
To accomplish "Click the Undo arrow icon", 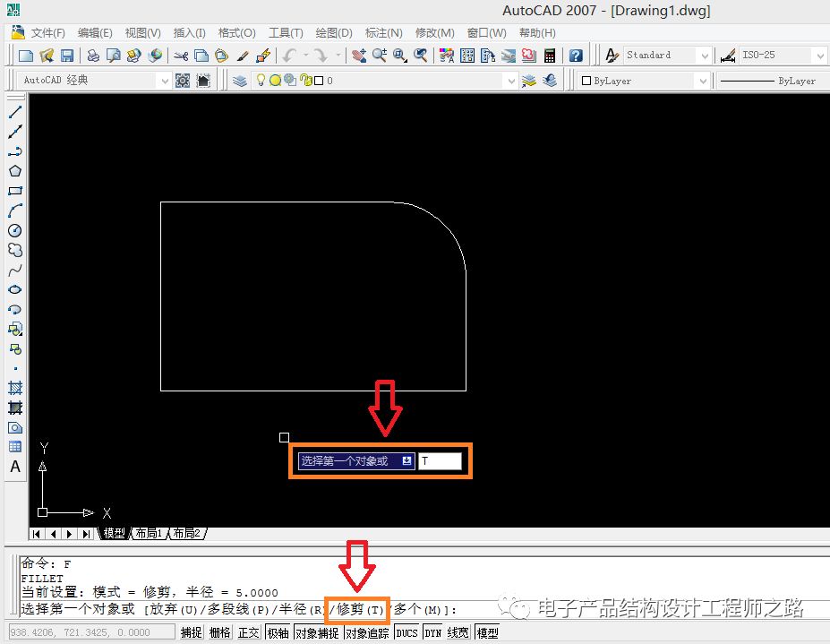I will (x=289, y=55).
